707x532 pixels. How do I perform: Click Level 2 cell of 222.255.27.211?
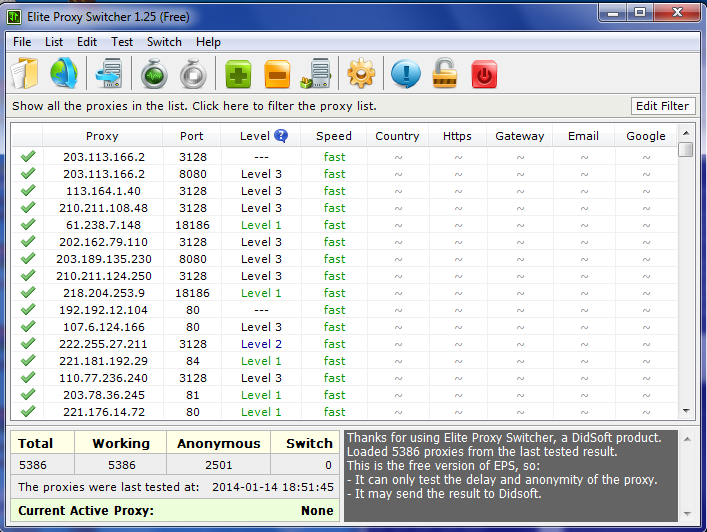click(x=261, y=344)
